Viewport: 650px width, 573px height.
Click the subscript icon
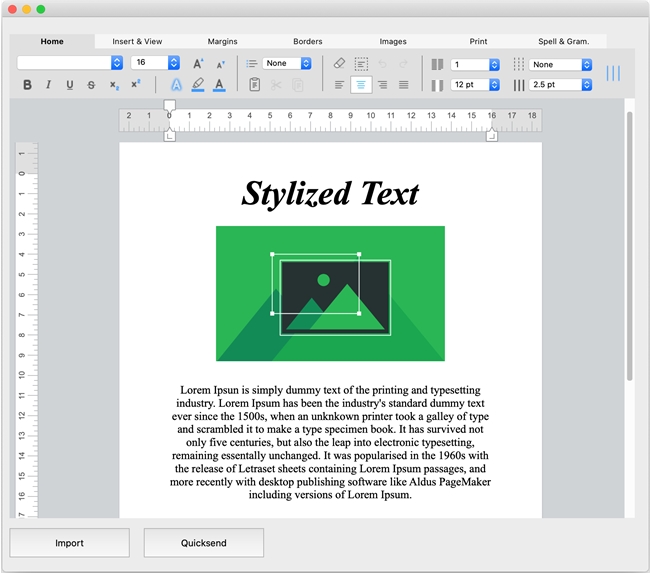coord(114,85)
